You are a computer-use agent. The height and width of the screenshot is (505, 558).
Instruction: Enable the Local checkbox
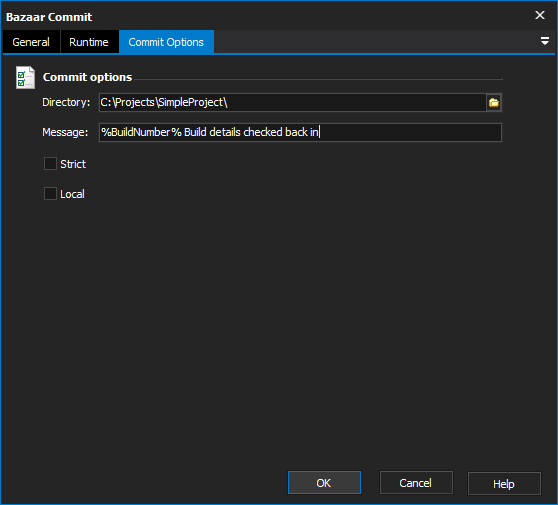50,194
